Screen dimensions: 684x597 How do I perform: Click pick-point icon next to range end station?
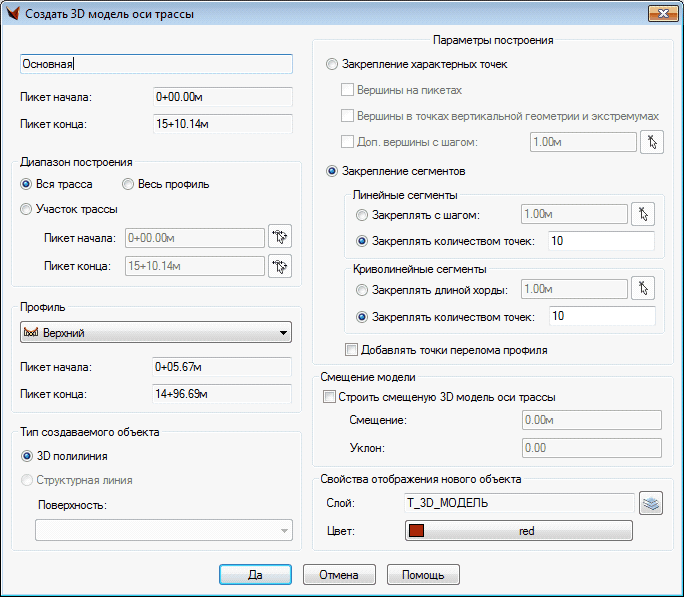click(279, 266)
